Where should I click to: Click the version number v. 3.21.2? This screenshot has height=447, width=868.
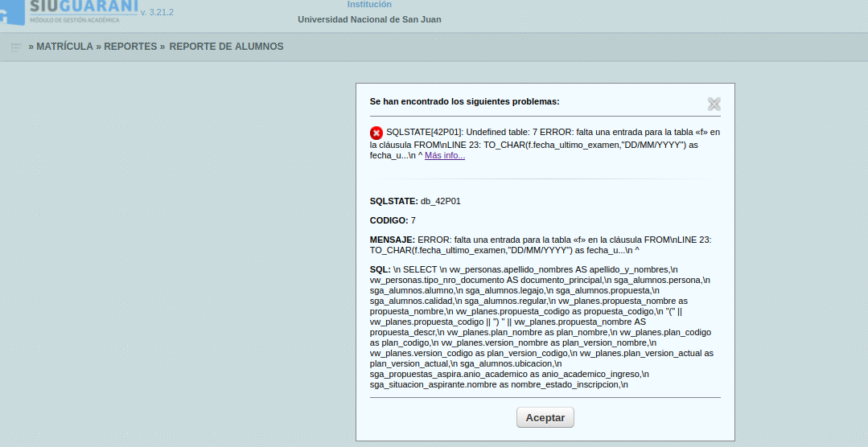click(157, 12)
